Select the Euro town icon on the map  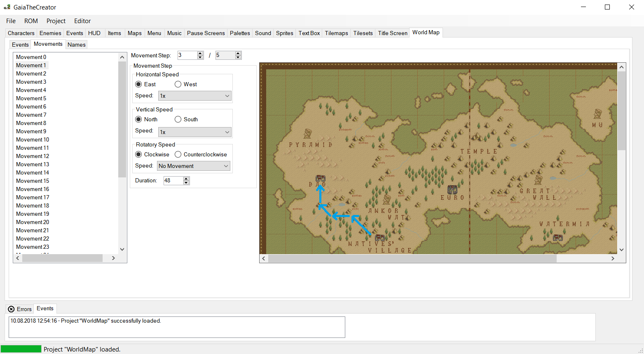[452, 189]
